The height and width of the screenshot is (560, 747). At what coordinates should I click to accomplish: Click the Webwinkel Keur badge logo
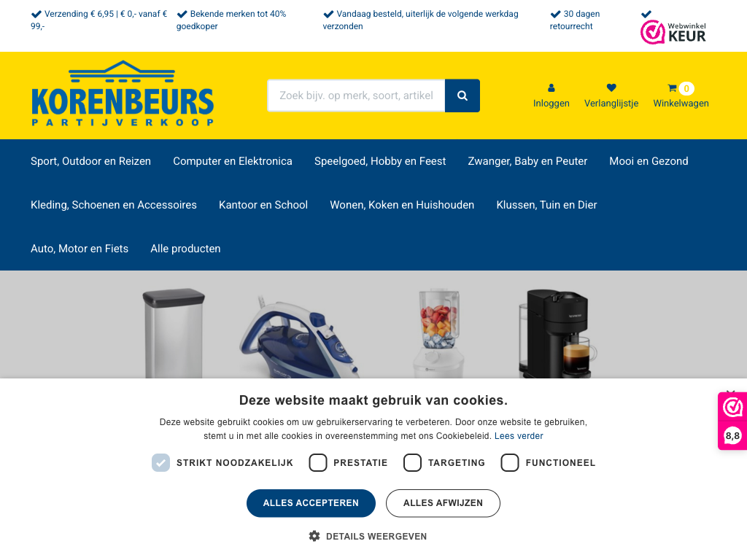673,32
